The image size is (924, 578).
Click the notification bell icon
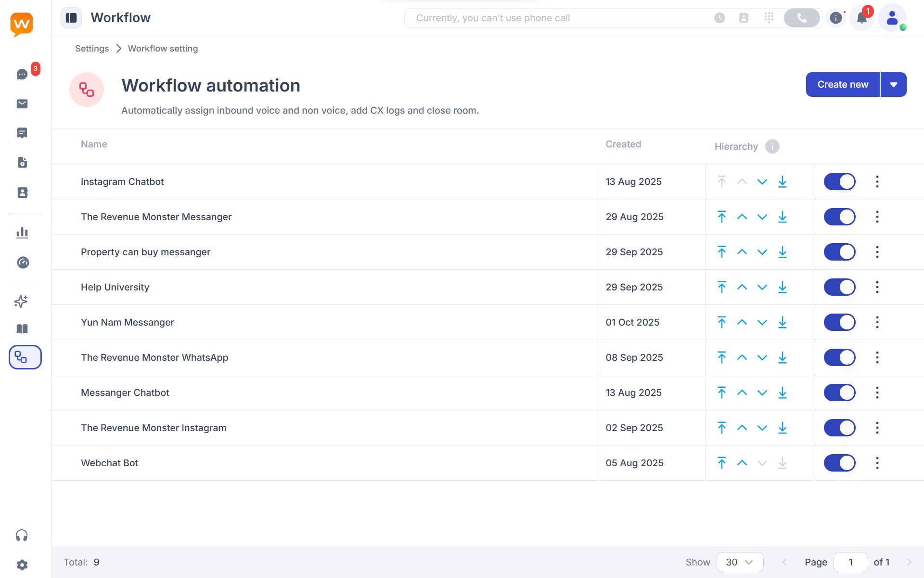click(861, 18)
